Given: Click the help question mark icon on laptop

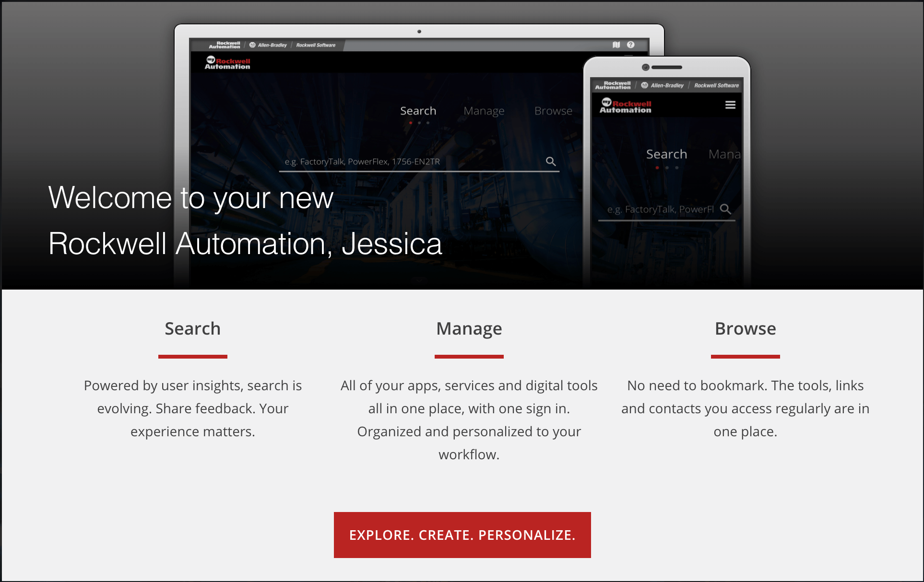Looking at the screenshot, I should click(630, 45).
